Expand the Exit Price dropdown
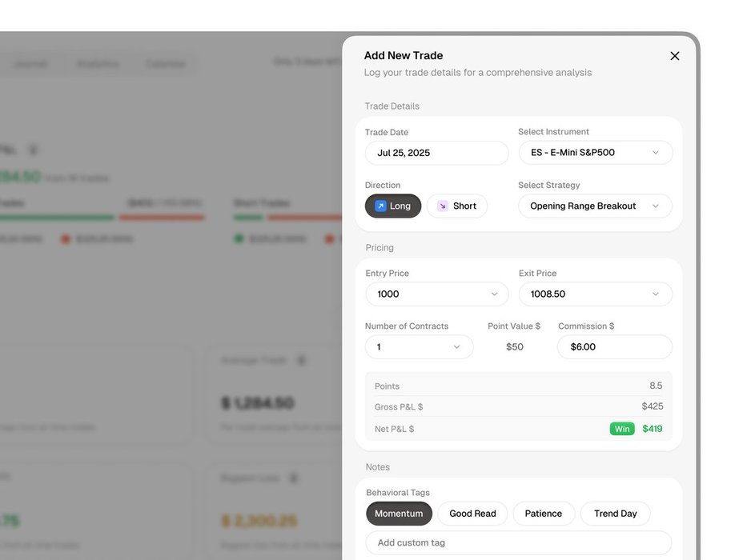Image resolution: width=747 pixels, height=560 pixels. coord(596,294)
